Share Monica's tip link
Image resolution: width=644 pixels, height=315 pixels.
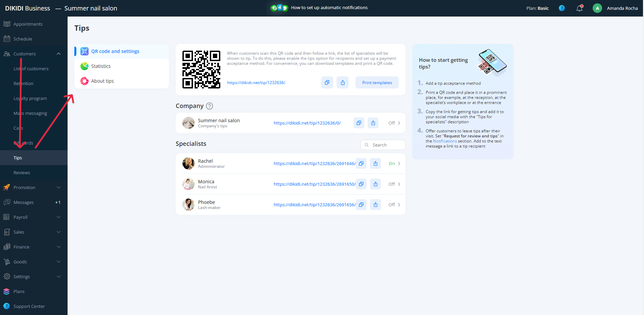pyautogui.click(x=375, y=184)
